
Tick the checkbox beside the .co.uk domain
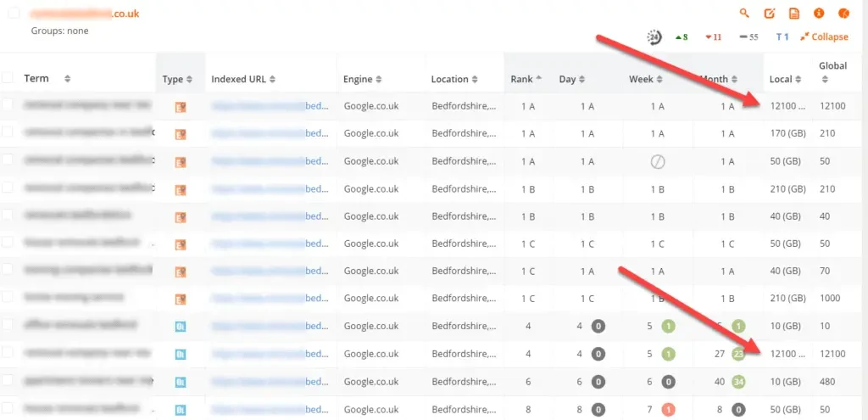[x=14, y=14]
